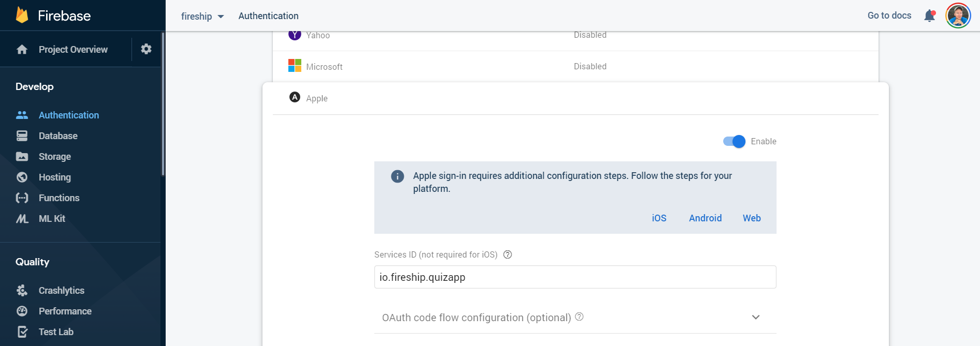Click the user profile avatar
The width and height of the screenshot is (980, 346).
click(x=957, y=16)
